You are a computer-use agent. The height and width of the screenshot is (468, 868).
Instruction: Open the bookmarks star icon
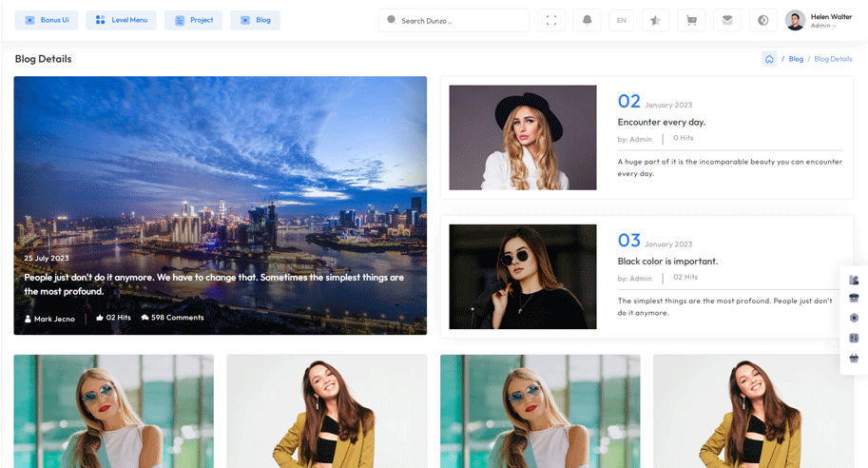pos(655,20)
